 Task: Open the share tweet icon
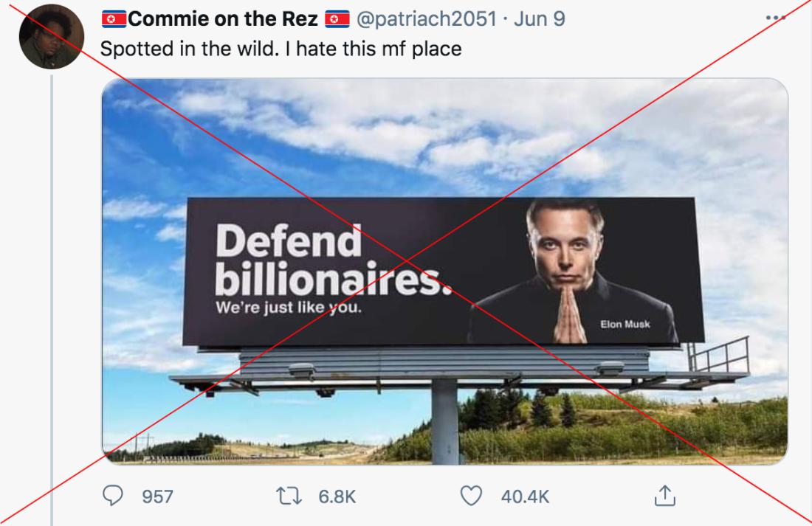(x=665, y=495)
